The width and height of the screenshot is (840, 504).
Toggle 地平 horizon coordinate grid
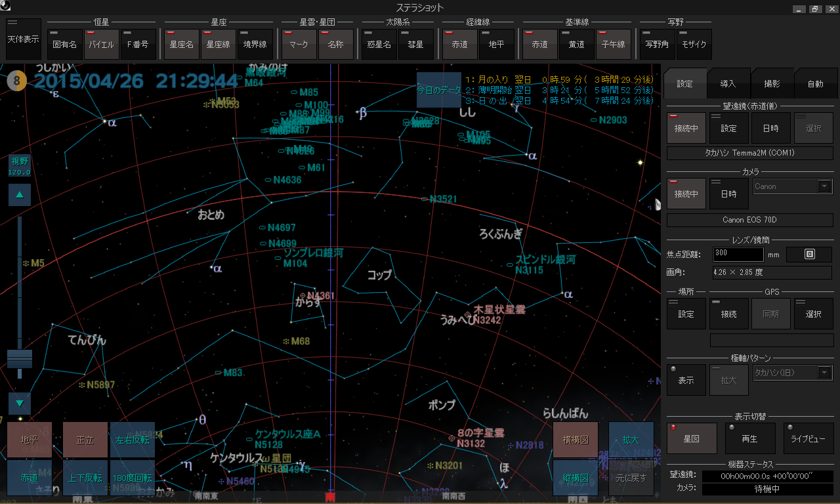click(497, 45)
